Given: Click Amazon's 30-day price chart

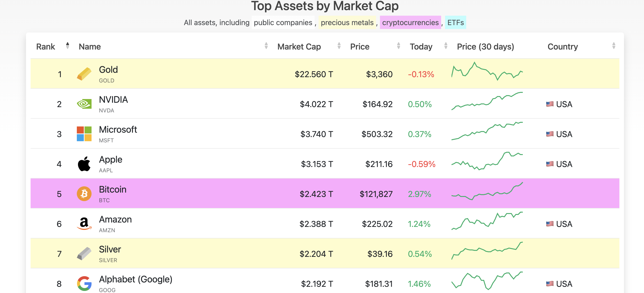Looking at the screenshot, I should 487,221.
